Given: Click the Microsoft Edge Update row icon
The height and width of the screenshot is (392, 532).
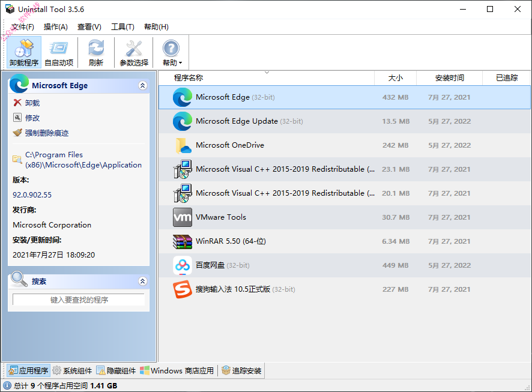Looking at the screenshot, I should coord(183,121).
